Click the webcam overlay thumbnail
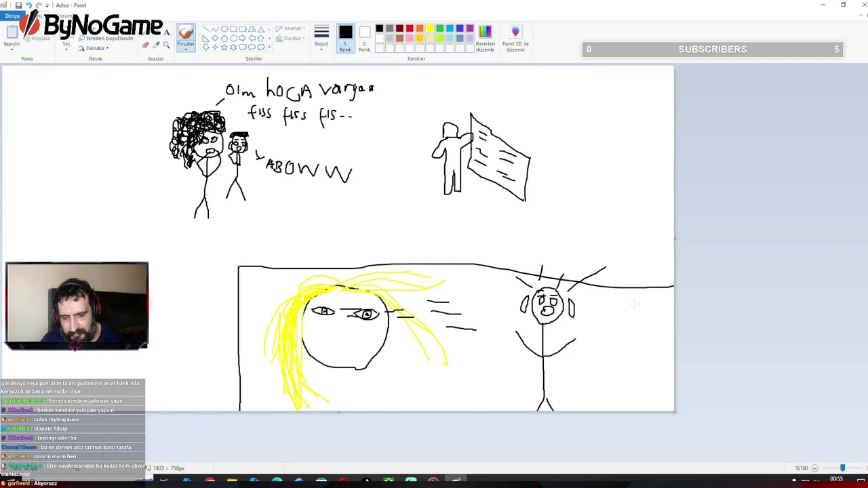Screen dimensions: 868x488 (x=77, y=306)
